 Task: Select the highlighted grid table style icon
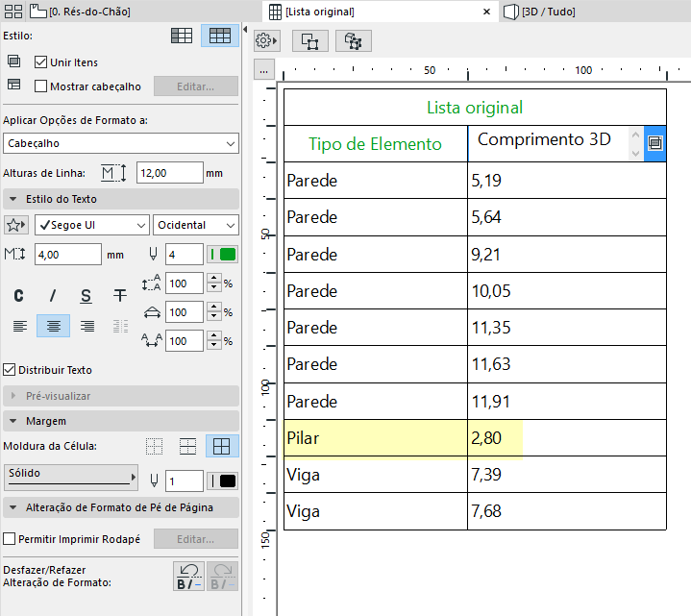click(x=220, y=36)
